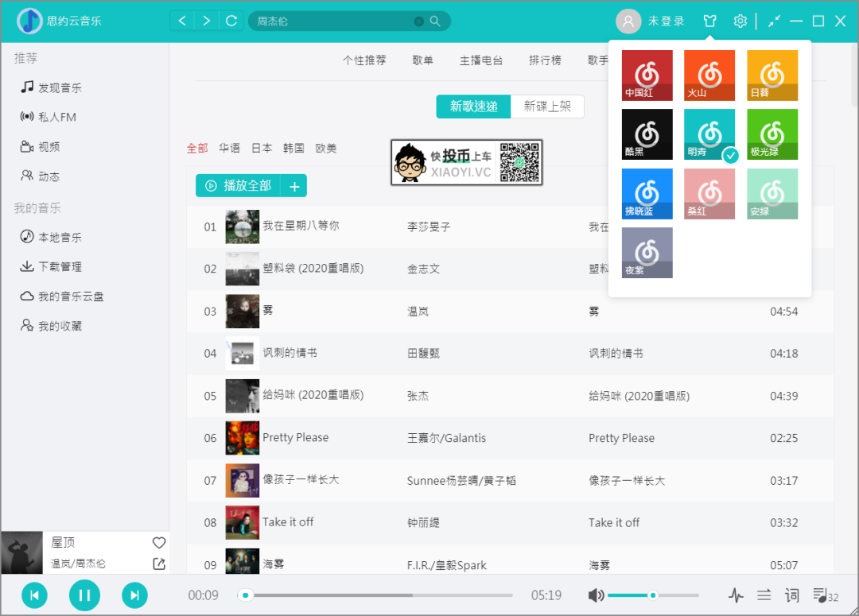Click the 播放全部 button
859x616 pixels.
pos(239,186)
